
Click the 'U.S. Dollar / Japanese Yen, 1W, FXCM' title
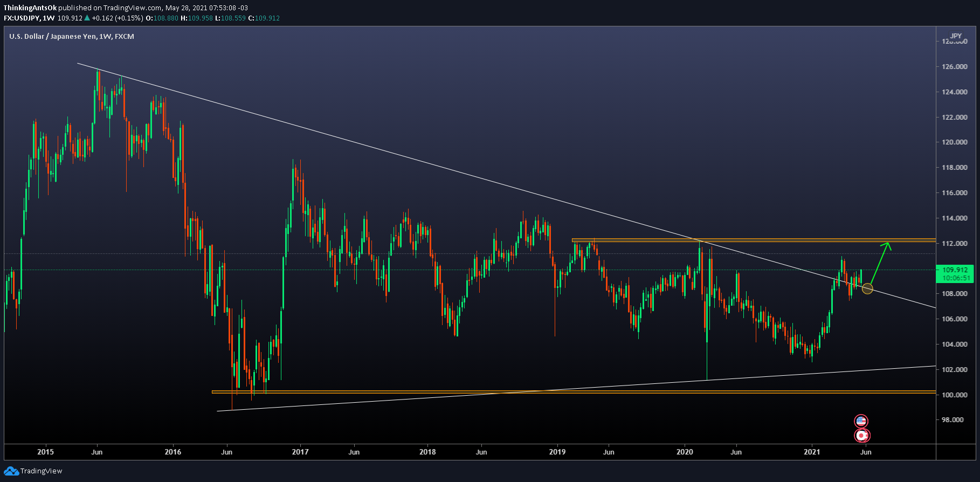72,36
